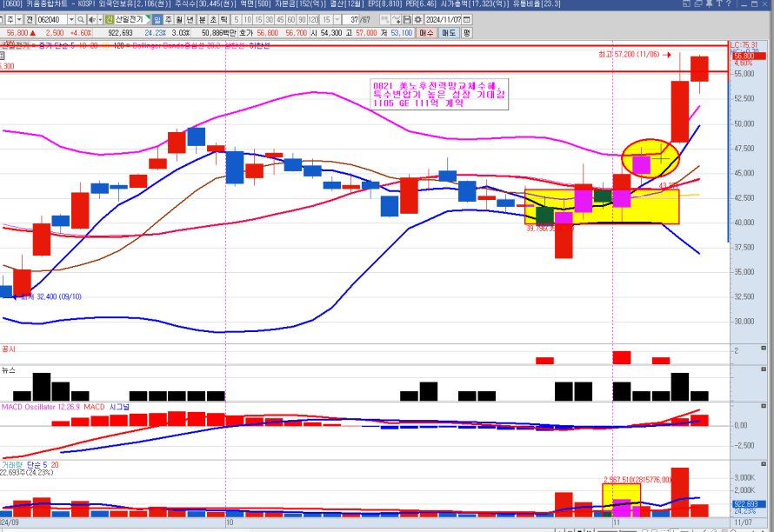Choose the 5 interval button
This screenshot has height=532, width=774.
(237, 20)
